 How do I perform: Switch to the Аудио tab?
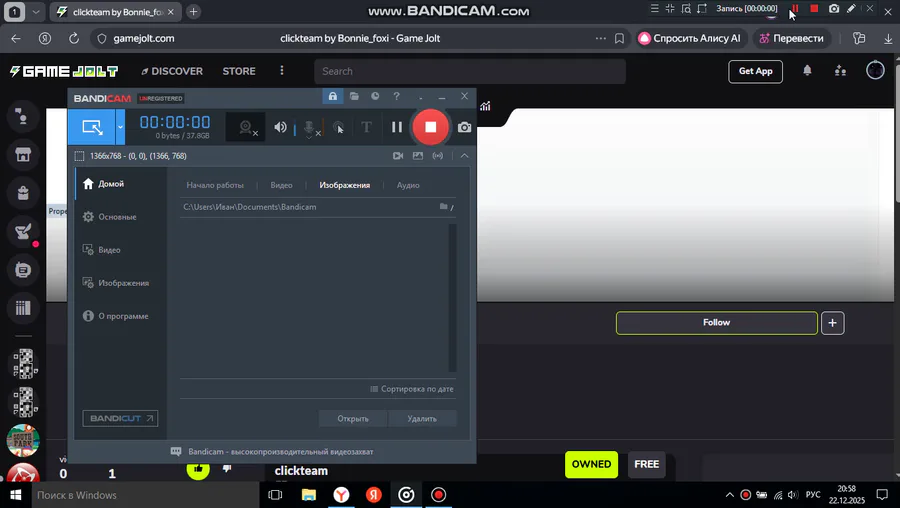point(408,185)
